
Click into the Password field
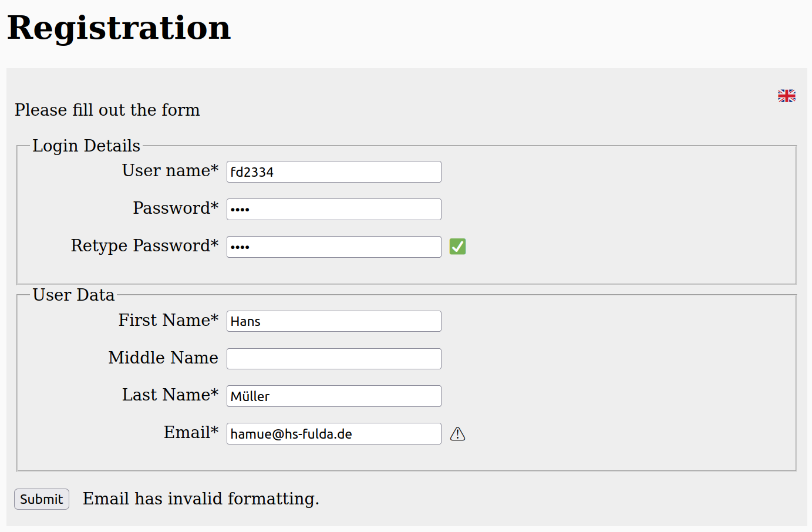point(334,210)
